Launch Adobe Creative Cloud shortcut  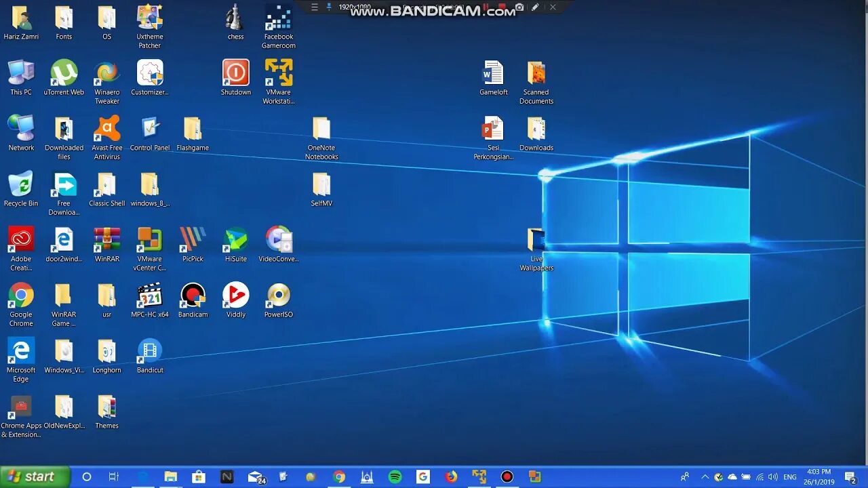tap(21, 249)
